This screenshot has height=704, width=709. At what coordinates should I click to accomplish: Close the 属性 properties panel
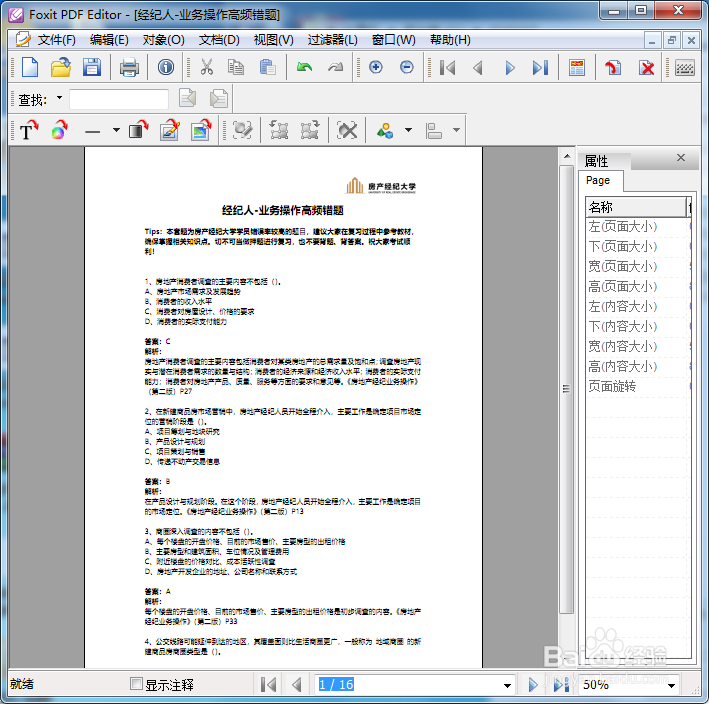tap(681, 157)
